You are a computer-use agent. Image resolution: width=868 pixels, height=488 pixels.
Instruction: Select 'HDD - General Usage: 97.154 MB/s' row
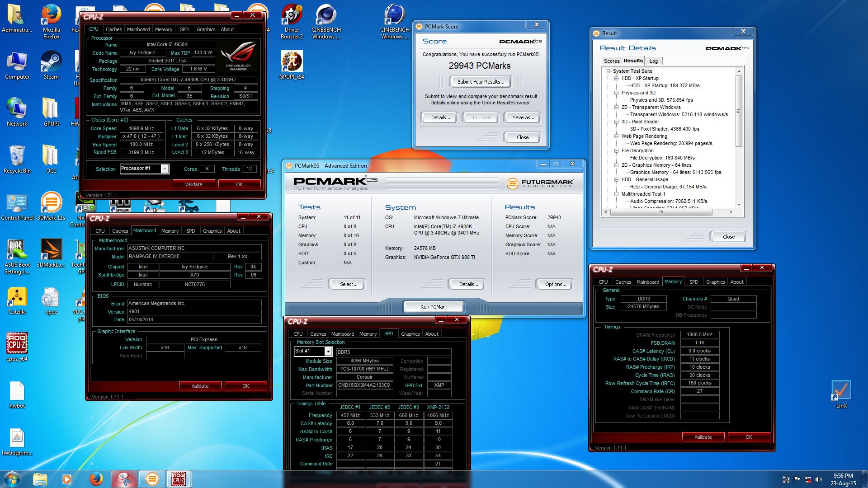668,187
